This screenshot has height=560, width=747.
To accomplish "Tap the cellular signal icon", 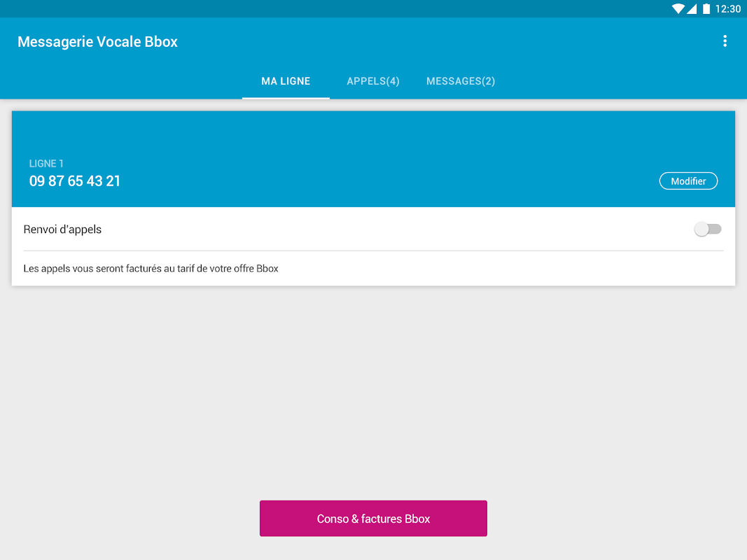I will click(x=691, y=8).
